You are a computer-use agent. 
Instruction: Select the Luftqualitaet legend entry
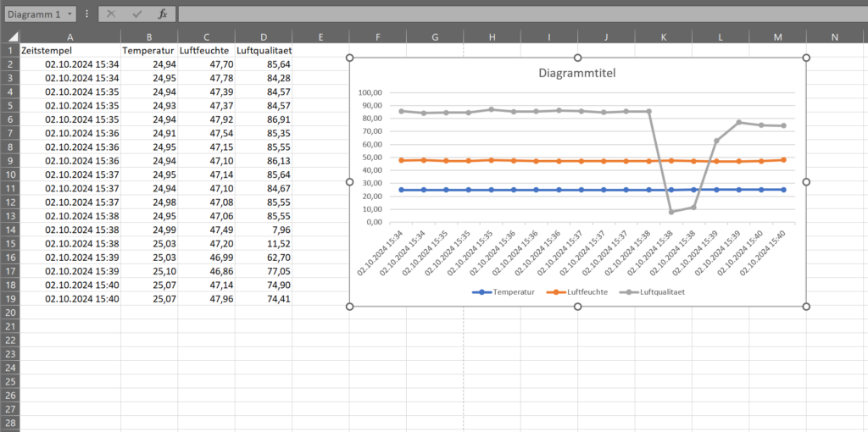(x=655, y=291)
